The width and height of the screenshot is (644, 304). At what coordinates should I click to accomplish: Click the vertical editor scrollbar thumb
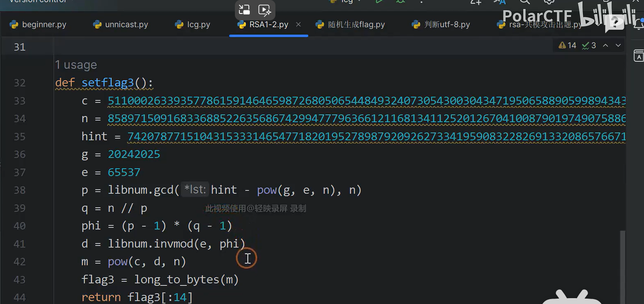click(x=622, y=266)
